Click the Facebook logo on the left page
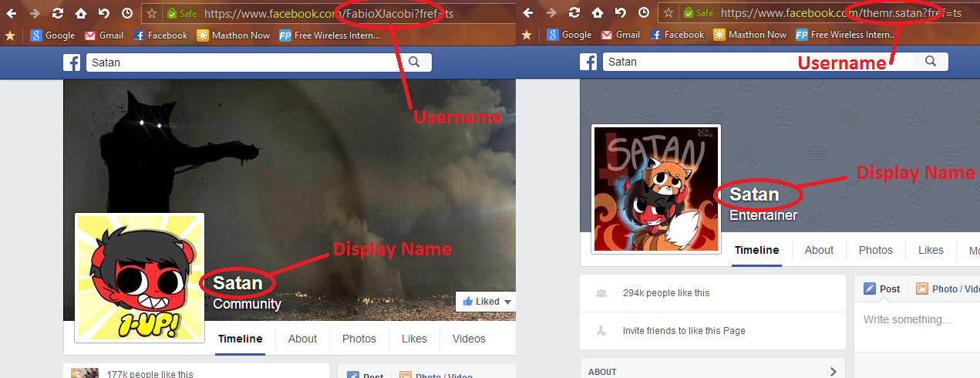Image resolution: width=980 pixels, height=378 pixels. (72, 62)
